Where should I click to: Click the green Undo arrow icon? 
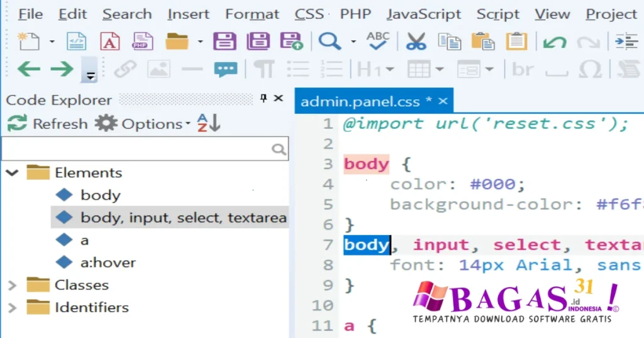pos(554,42)
